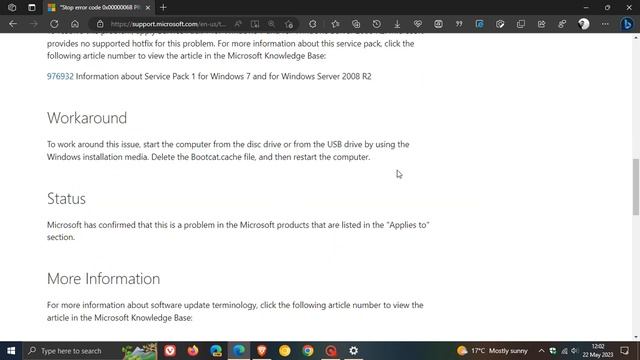640x360 pixels.
Task: Show hidden system tray icons
Action: 541,351
